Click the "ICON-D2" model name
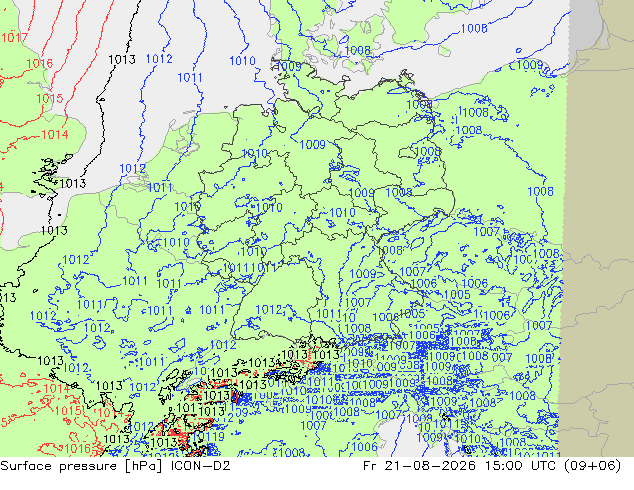Viewport: 634px width, 490px height. 201,466
